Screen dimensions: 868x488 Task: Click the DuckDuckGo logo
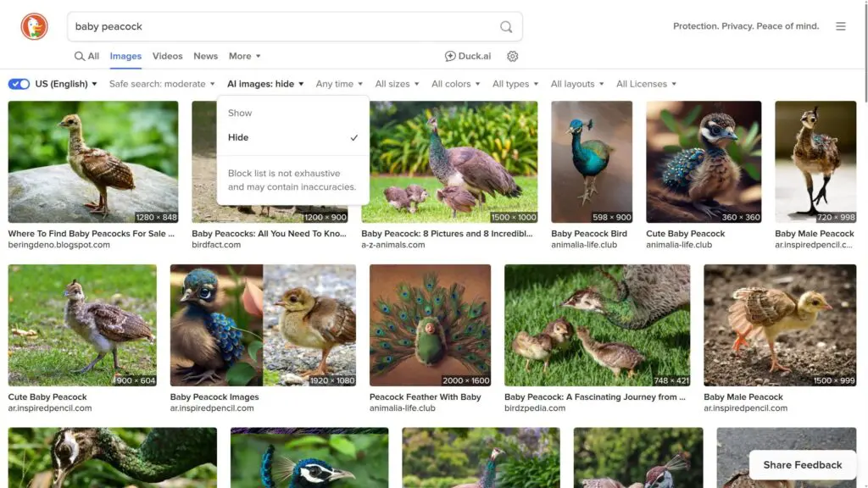click(34, 26)
